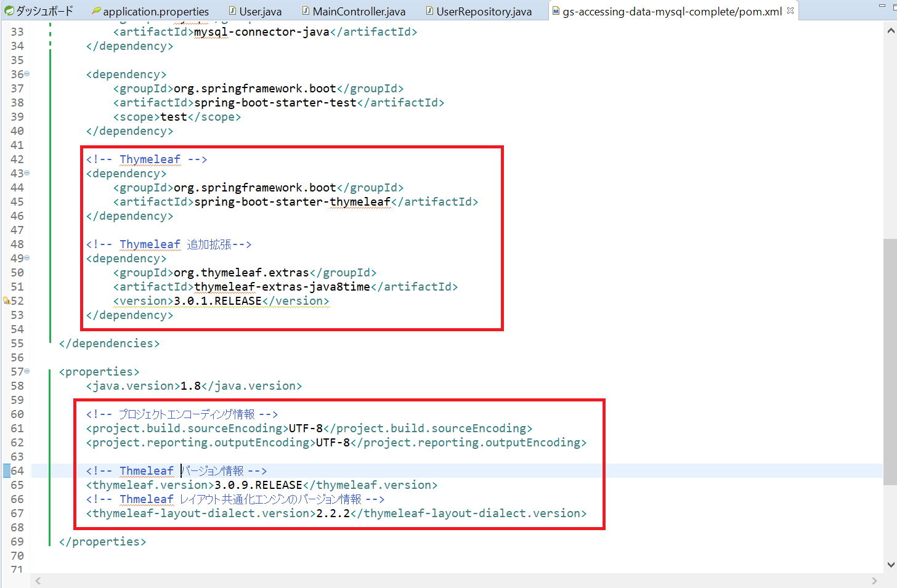Minimize the editor area with the top-right icon

click(x=882, y=6)
